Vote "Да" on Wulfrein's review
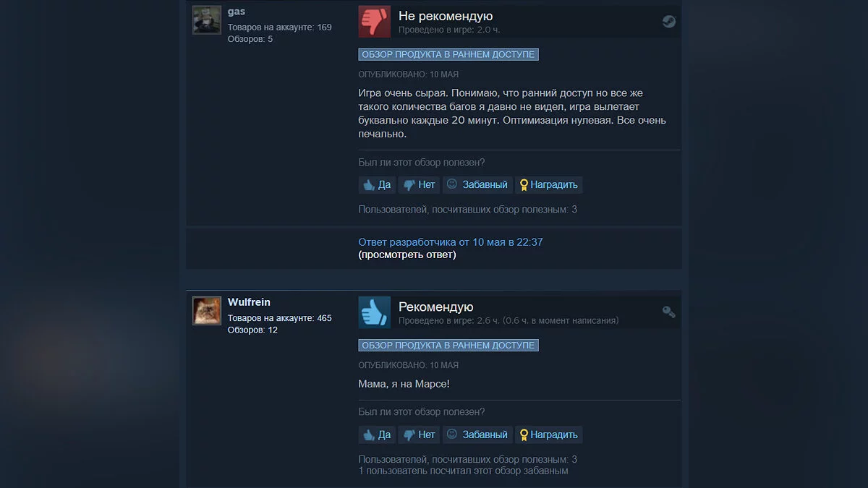The image size is (868, 488). pyautogui.click(x=377, y=435)
